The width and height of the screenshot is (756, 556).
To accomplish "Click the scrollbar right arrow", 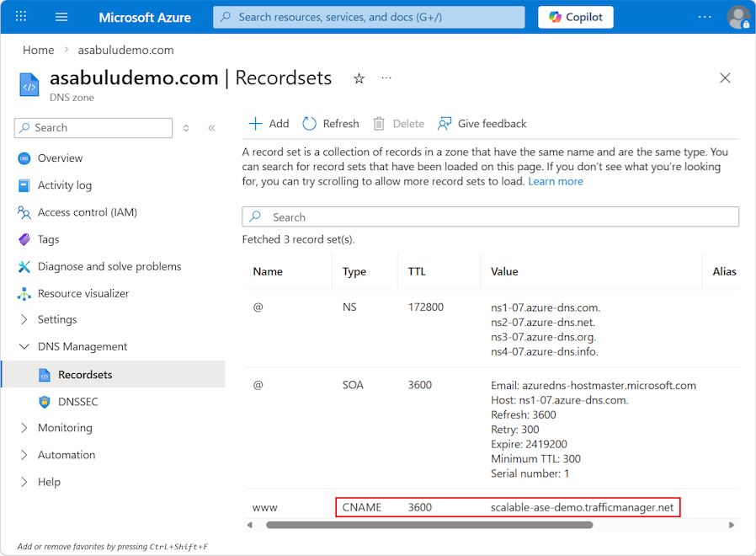I will [x=732, y=525].
